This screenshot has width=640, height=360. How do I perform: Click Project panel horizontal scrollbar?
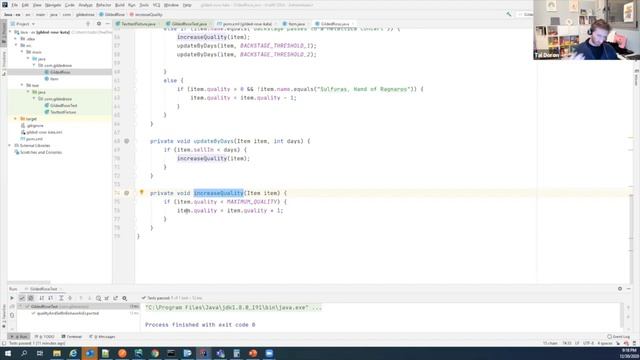(29, 282)
